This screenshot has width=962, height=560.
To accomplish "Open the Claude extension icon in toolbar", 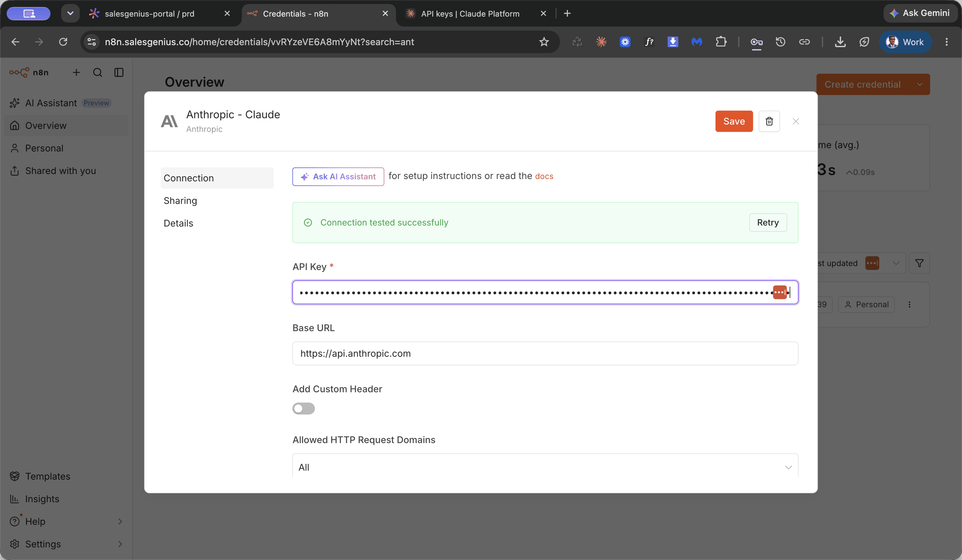I will tap(601, 42).
